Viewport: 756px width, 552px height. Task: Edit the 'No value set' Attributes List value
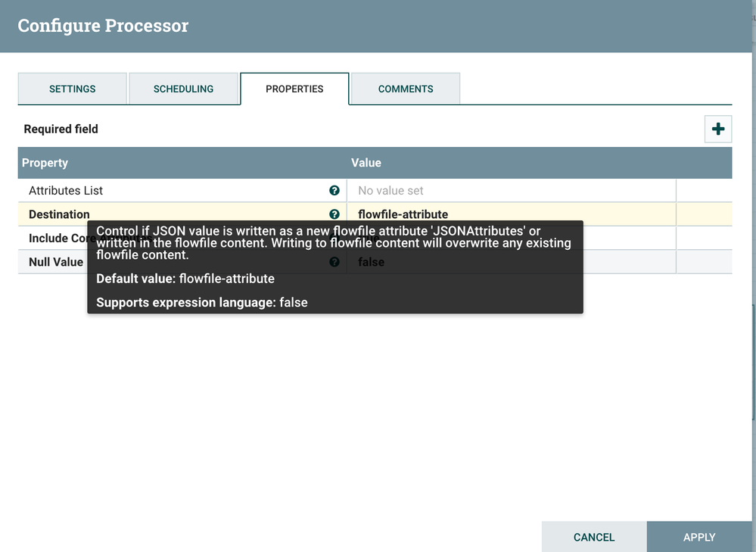click(511, 191)
